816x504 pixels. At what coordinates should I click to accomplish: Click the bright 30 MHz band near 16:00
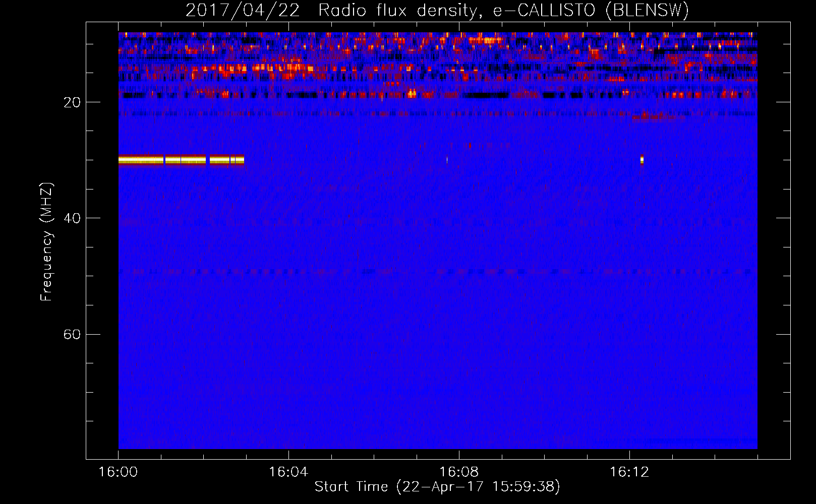coord(181,160)
